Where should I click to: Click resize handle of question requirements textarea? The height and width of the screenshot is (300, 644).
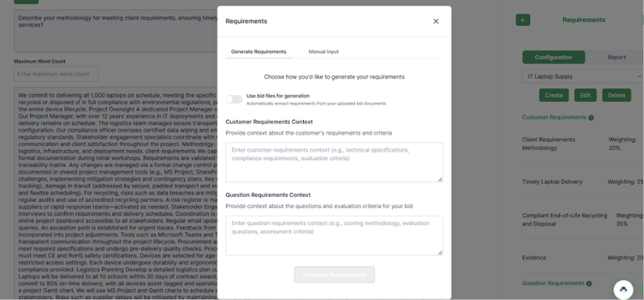pyautogui.click(x=439, y=252)
